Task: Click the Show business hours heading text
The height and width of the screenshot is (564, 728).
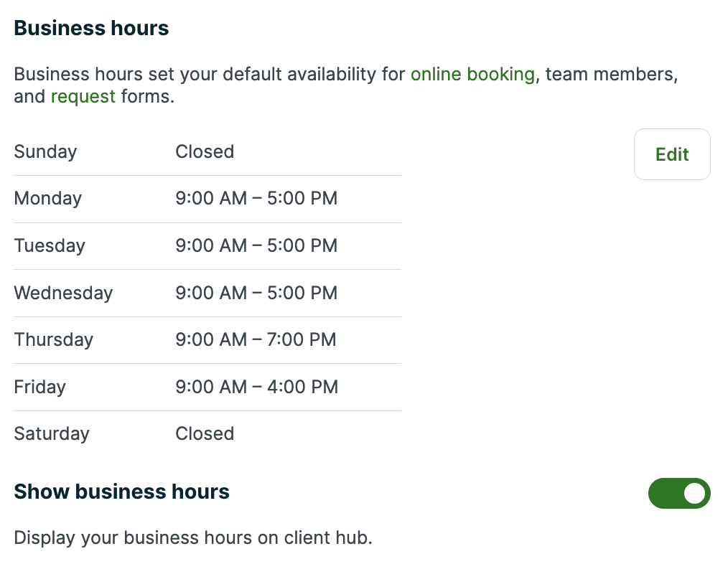Action: (121, 492)
